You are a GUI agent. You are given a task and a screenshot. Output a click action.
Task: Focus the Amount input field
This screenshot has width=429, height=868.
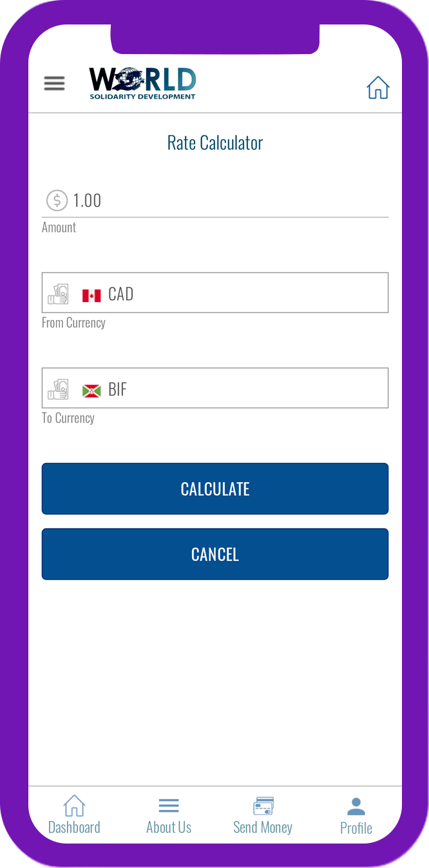coord(215,200)
